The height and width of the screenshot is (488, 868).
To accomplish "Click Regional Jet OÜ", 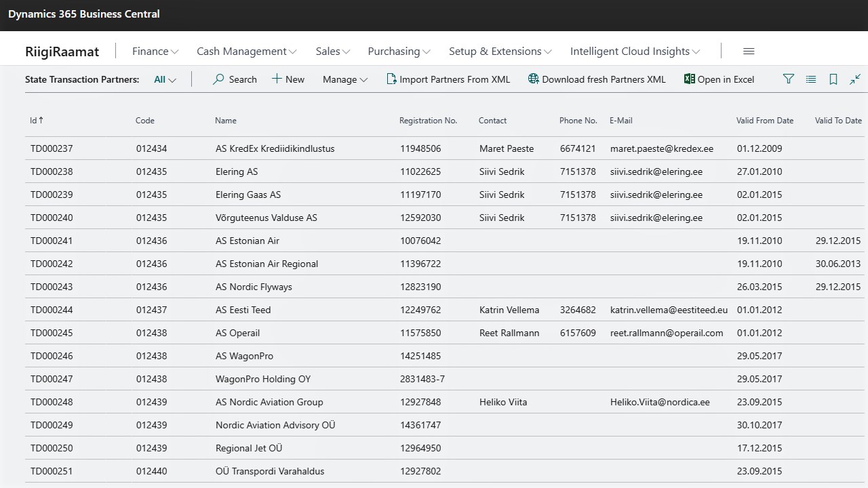I will 249,448.
